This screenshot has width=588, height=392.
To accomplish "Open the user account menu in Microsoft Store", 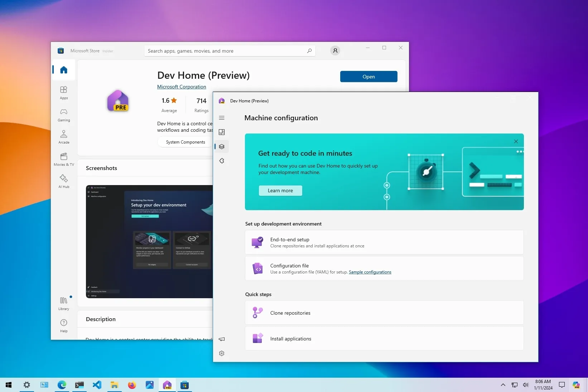I will tap(335, 50).
